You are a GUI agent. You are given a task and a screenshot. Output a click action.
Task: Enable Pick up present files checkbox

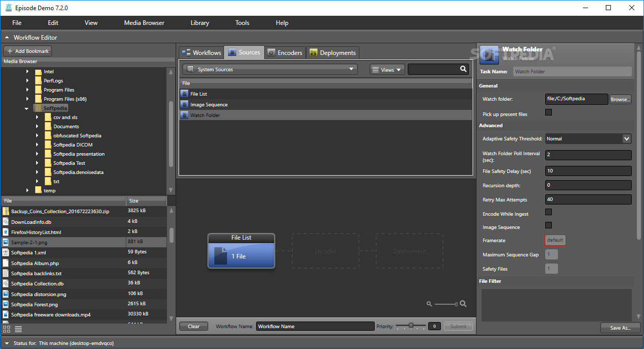click(548, 112)
